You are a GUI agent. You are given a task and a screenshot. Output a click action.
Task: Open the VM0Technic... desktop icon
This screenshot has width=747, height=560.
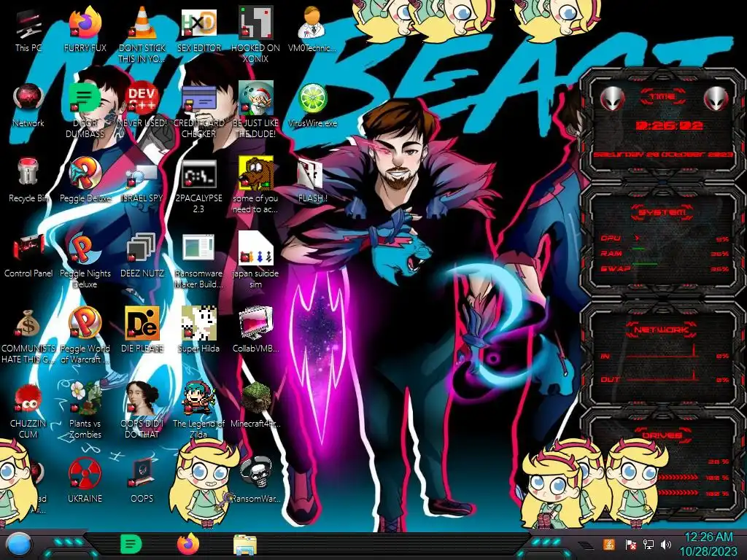[312, 29]
